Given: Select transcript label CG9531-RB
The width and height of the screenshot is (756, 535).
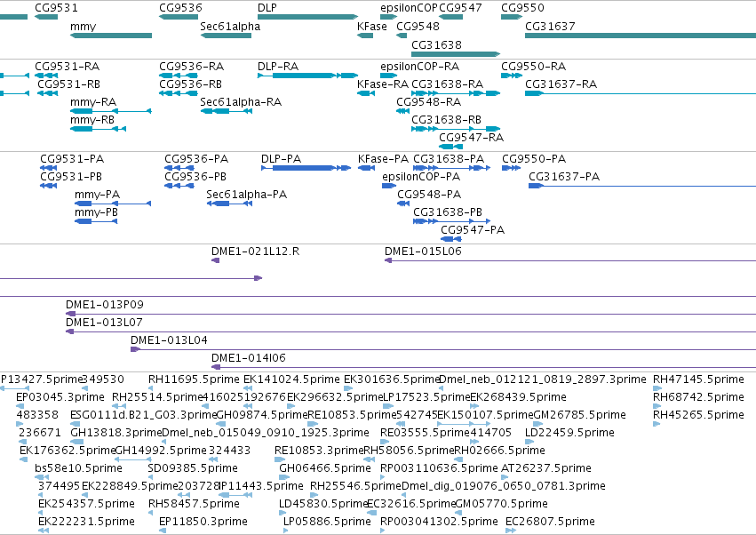Looking at the screenshot, I should [x=69, y=84].
